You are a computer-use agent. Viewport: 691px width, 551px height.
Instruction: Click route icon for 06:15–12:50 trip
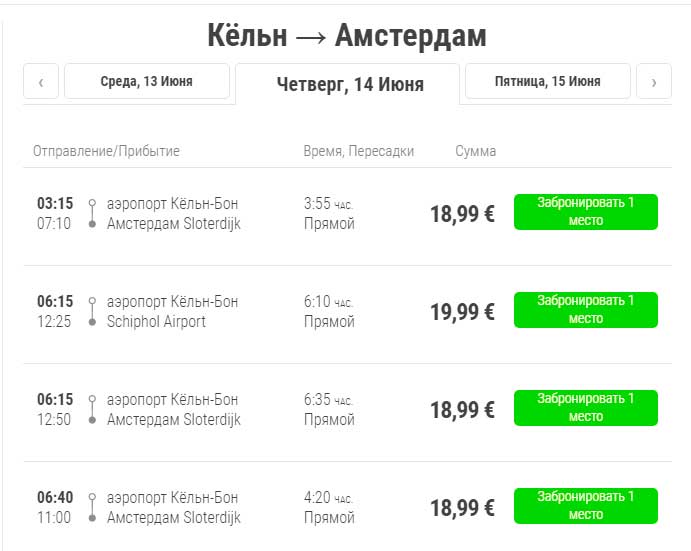coord(92,409)
